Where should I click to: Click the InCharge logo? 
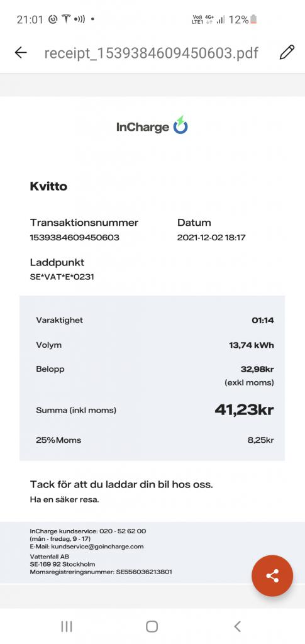tap(152, 126)
